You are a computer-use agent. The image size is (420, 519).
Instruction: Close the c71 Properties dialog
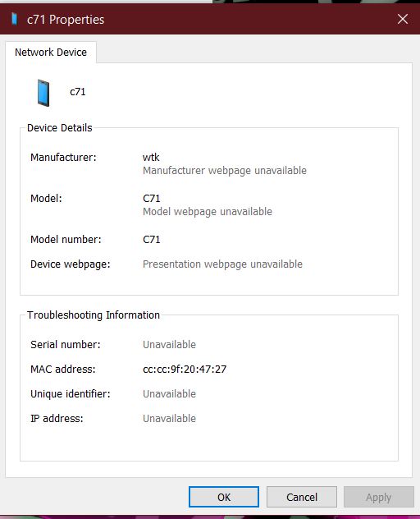tap(403, 19)
